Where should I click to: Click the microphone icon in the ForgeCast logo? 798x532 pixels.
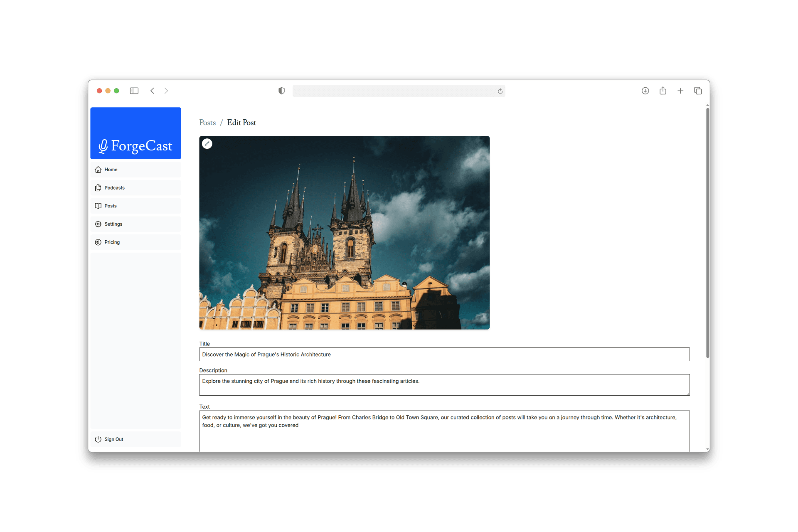tap(104, 146)
